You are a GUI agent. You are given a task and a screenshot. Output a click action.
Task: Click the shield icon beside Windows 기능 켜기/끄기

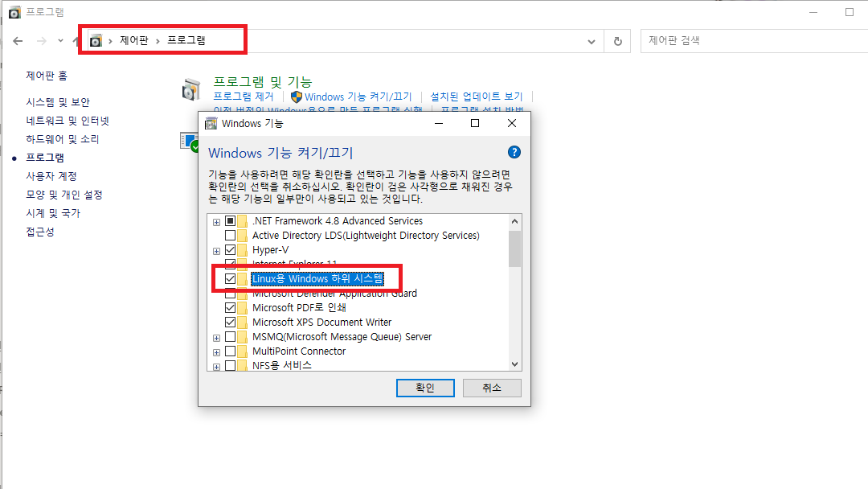tap(296, 97)
